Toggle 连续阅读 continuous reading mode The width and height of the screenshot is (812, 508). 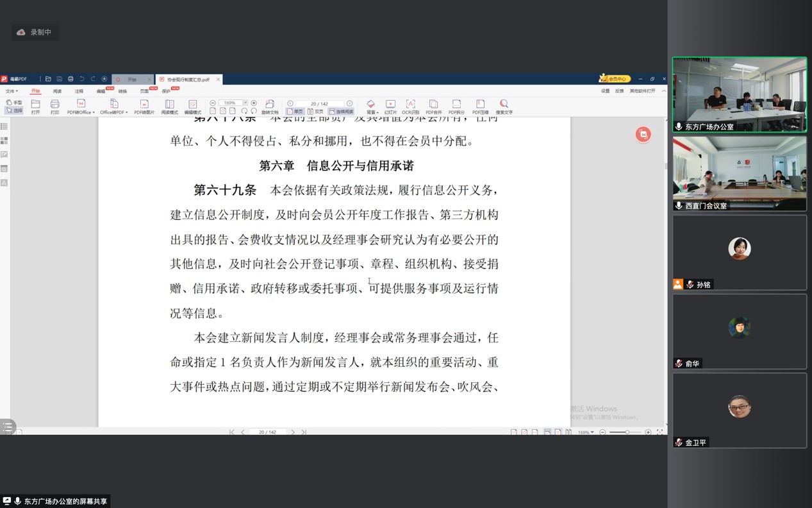(341, 112)
